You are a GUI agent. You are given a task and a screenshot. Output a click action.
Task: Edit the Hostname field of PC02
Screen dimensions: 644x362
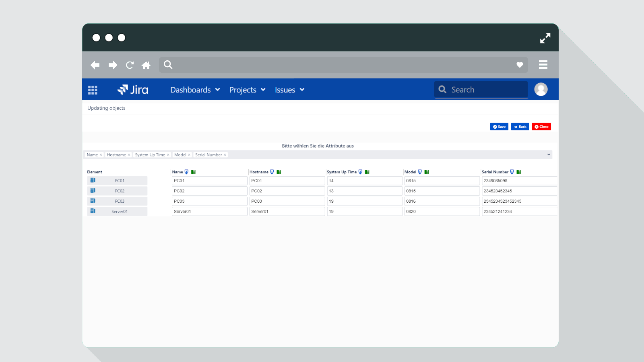coord(287,191)
